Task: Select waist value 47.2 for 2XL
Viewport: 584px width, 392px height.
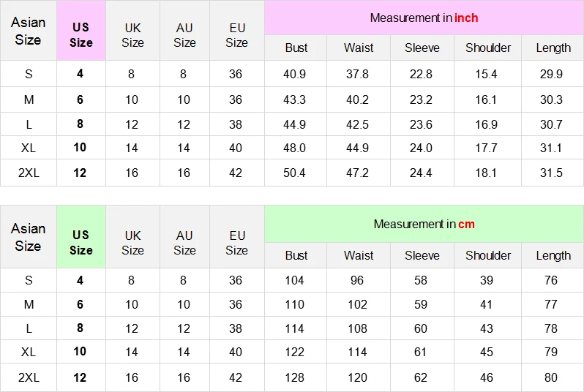Action: (358, 173)
